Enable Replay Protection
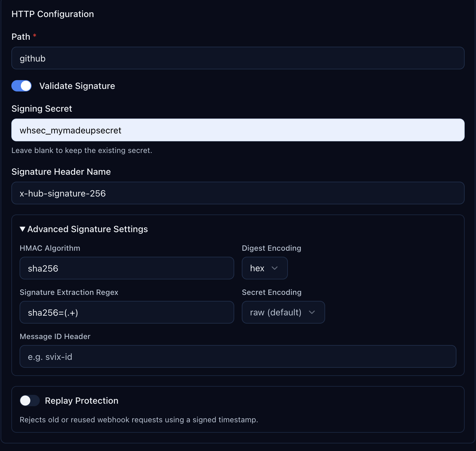 pyautogui.click(x=29, y=401)
